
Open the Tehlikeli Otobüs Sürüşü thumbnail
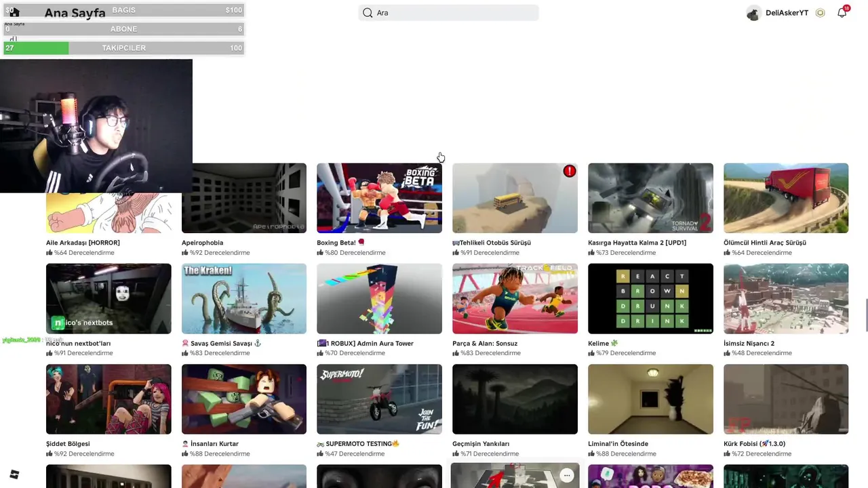tap(515, 198)
